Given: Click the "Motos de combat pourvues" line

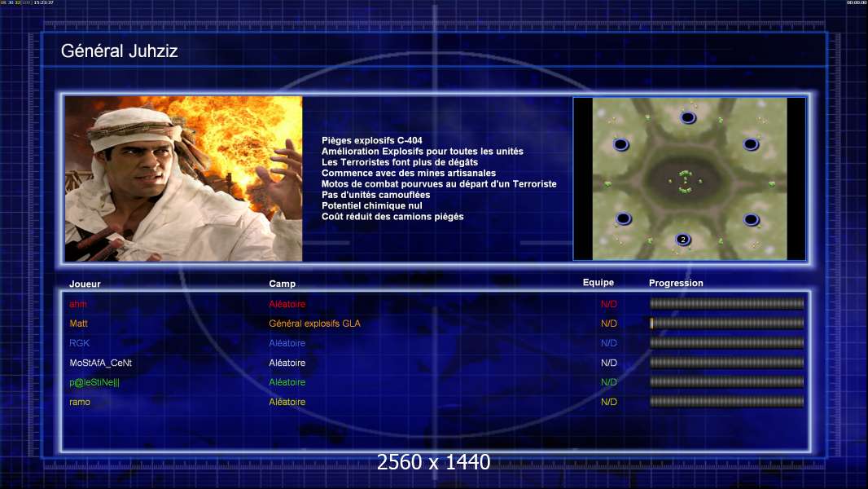Looking at the screenshot, I should pos(439,184).
